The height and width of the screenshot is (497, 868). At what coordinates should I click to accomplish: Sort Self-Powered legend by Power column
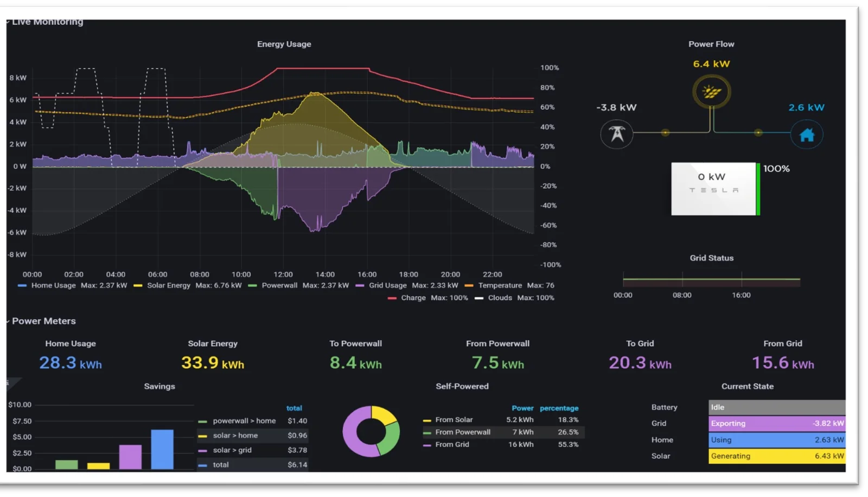click(522, 408)
